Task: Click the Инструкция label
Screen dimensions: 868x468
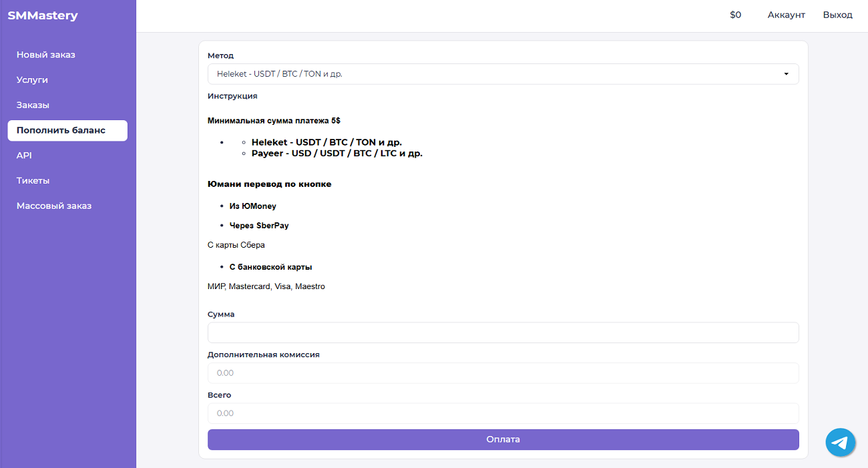Action: pyautogui.click(x=232, y=96)
